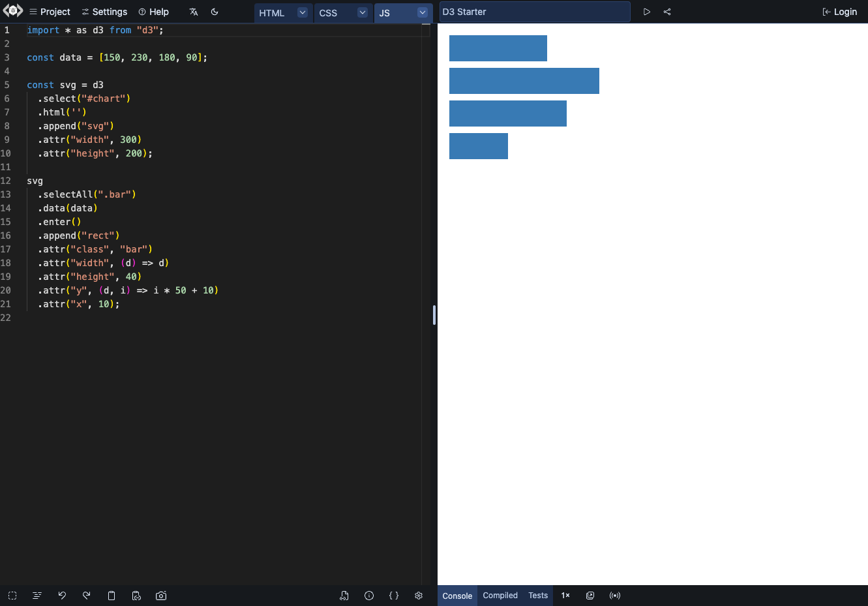Open external resources icon
Viewport: 868px width, 606px height.
[x=344, y=596]
